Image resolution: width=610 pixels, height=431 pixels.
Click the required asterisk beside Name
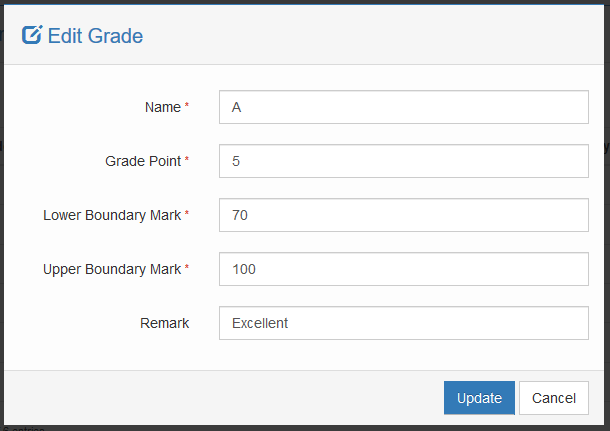(187, 106)
